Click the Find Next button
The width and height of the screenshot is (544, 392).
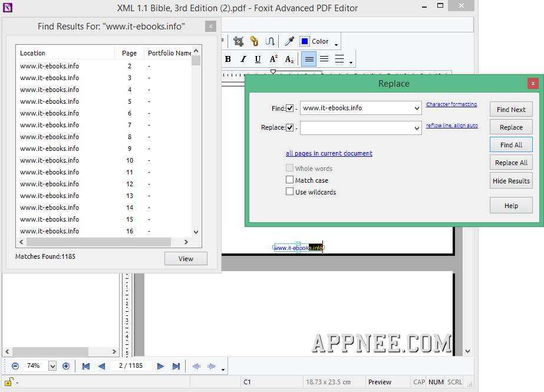click(511, 110)
